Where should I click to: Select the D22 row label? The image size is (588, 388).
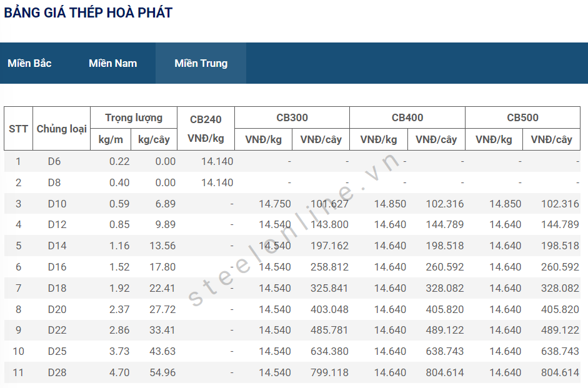click(57, 331)
